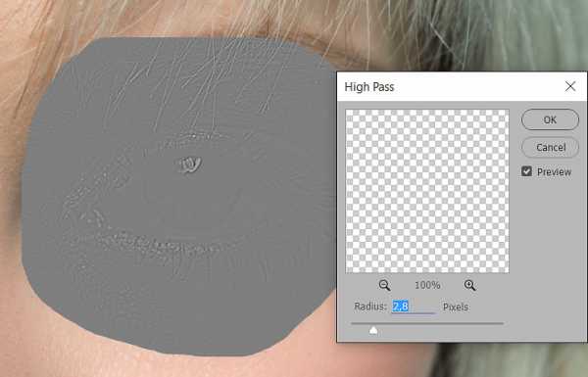
Task: Click the Radius slider triangle handle
Action: (373, 331)
